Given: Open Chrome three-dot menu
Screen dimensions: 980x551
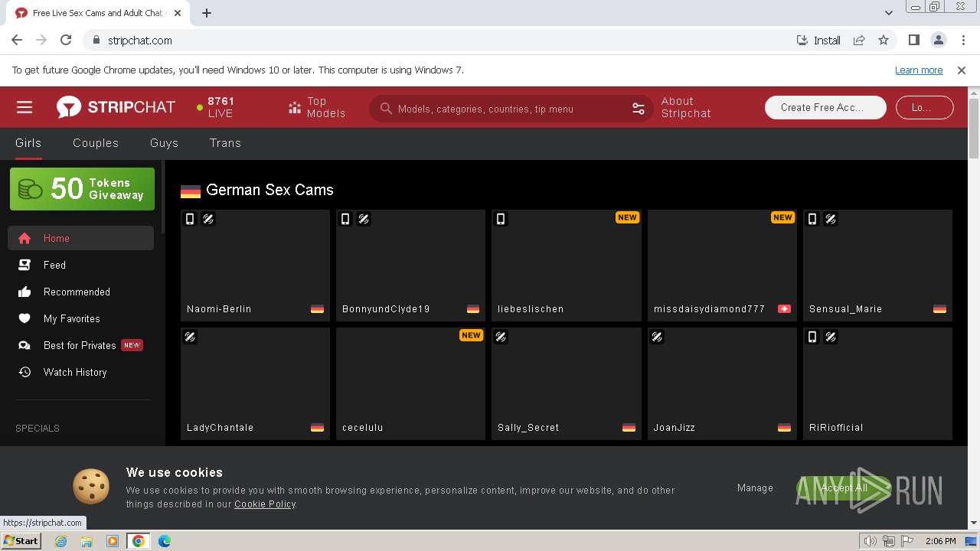Looking at the screenshot, I should click(x=962, y=40).
